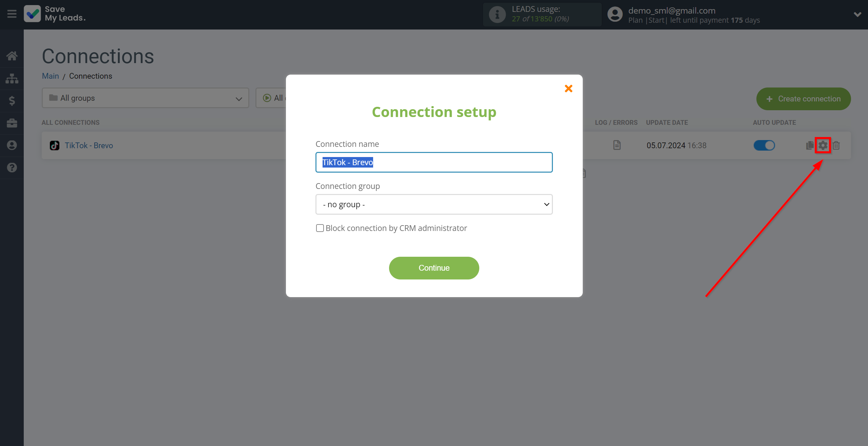868x446 pixels.
Task: Toggle the Auto Update switch for TikTok-Brevo
Action: coord(764,145)
